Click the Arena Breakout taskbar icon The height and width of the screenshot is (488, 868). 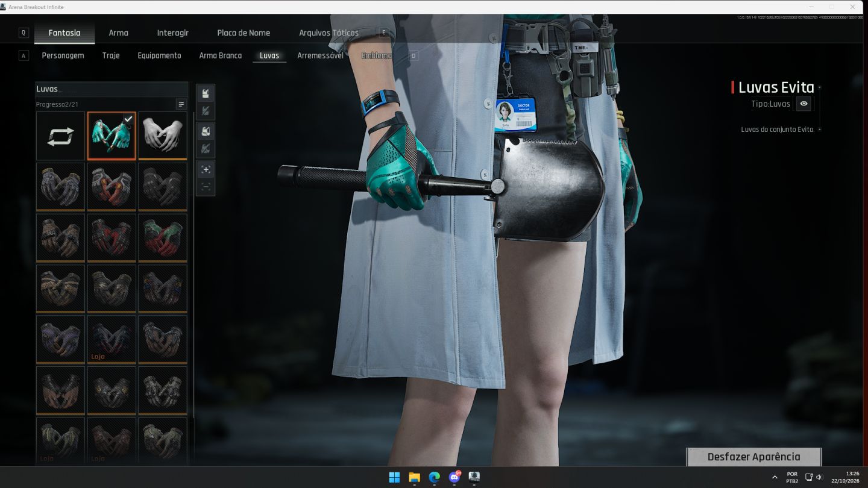474,477
